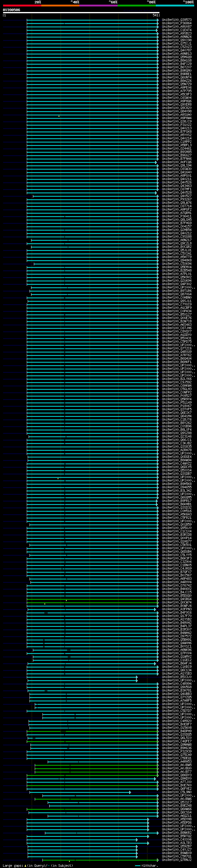
Task: Click the white query sequence scale bar
Action: [81, 12]
